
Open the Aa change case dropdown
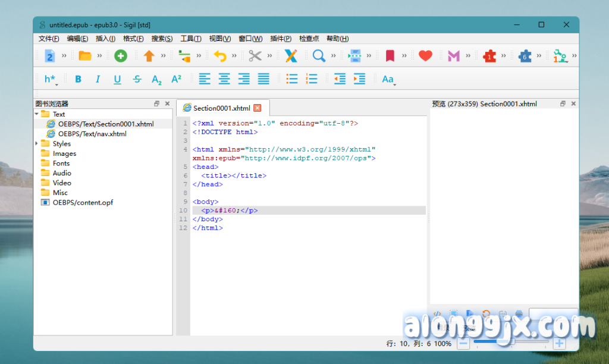[x=388, y=79]
